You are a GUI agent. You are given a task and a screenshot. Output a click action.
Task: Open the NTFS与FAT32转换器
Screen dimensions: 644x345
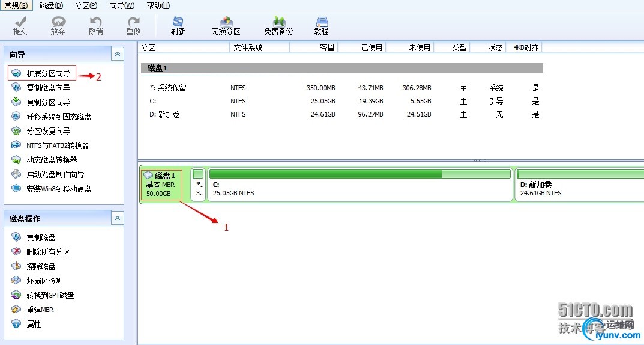pyautogui.click(x=50, y=145)
